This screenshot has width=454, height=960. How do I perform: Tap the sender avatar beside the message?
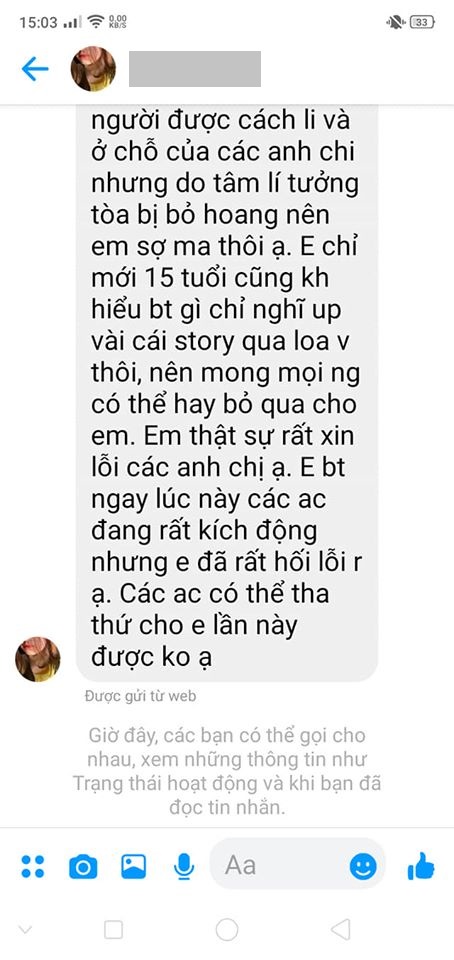tap(38, 659)
